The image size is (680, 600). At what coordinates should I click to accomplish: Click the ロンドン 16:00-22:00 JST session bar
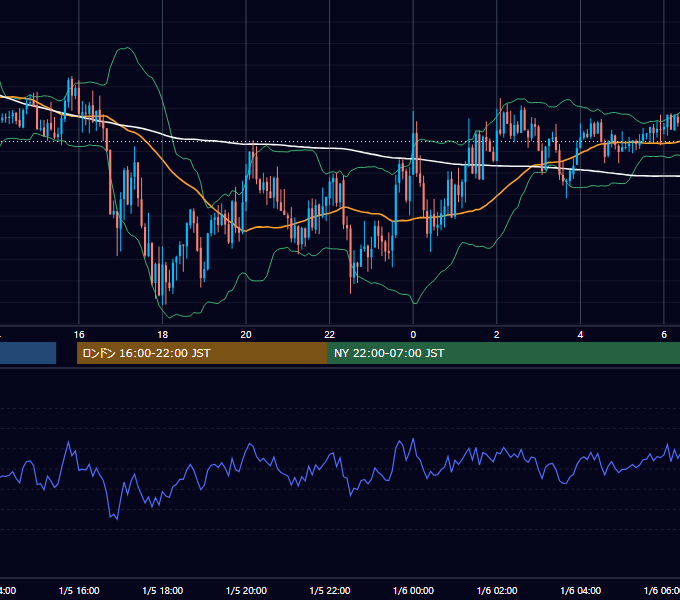202,353
